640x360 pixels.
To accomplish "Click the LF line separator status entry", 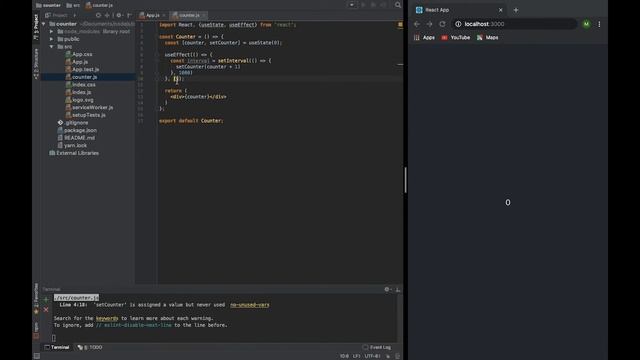I will 356,356.
